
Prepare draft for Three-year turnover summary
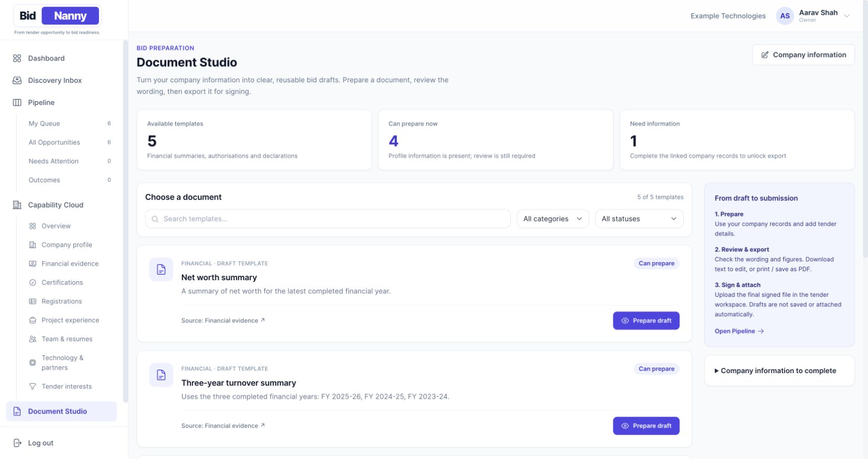coord(646,426)
